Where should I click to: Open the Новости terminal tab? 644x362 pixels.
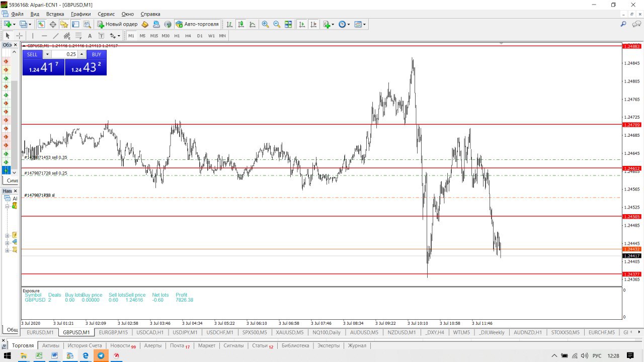tap(123, 345)
